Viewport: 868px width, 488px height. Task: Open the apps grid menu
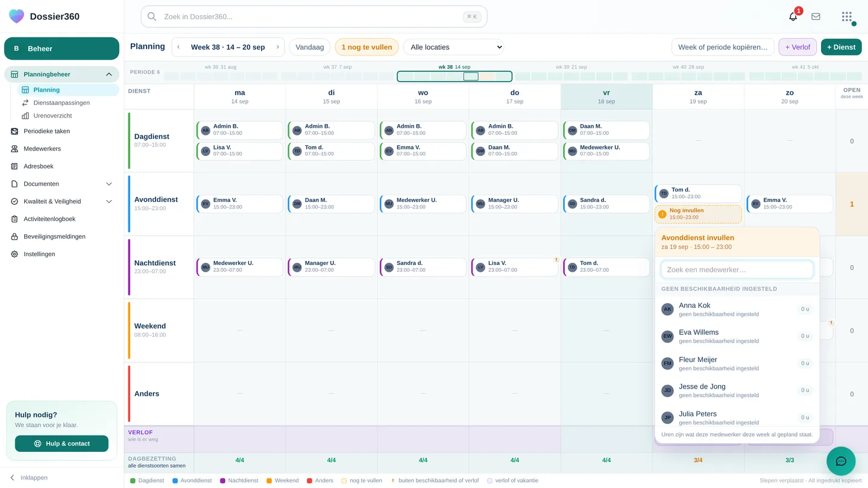point(847,16)
